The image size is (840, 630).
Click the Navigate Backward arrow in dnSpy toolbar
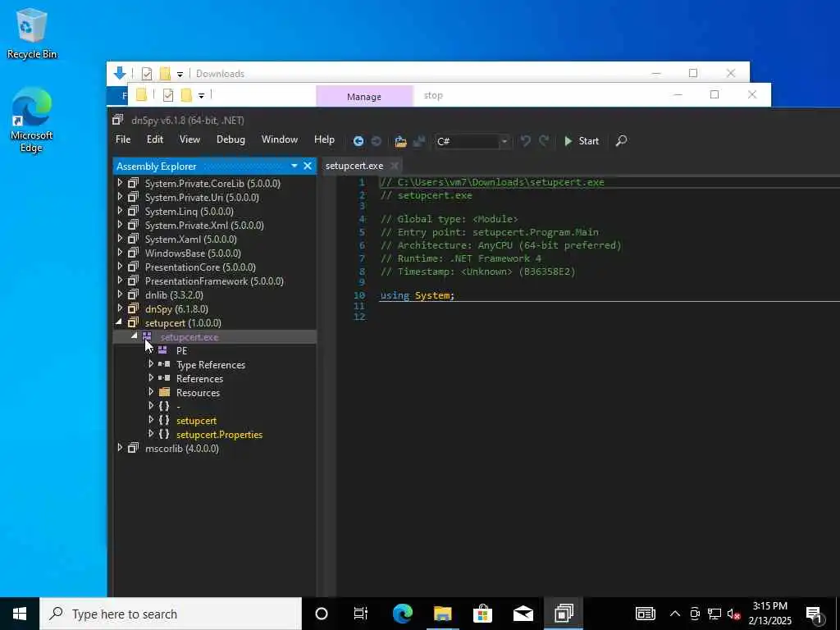(358, 141)
